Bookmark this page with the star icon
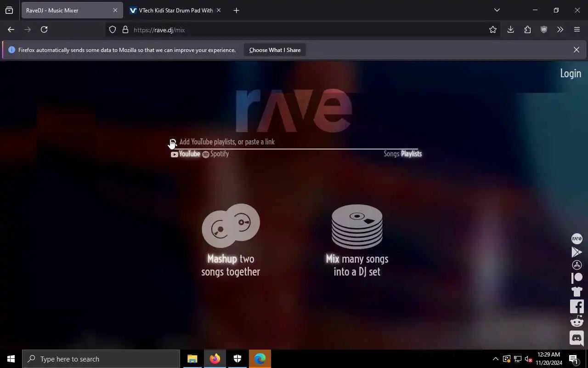The height and width of the screenshot is (368, 588). pyautogui.click(x=493, y=29)
